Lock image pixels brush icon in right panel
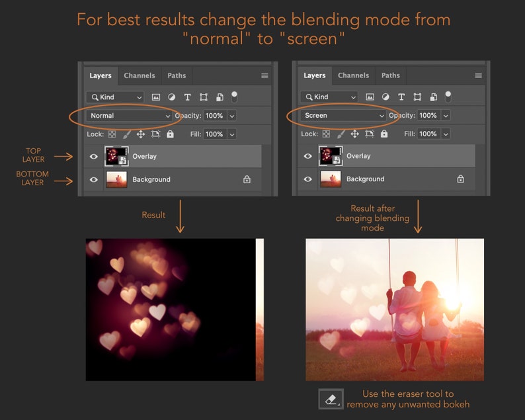This screenshot has height=420, width=525. pyautogui.click(x=341, y=134)
